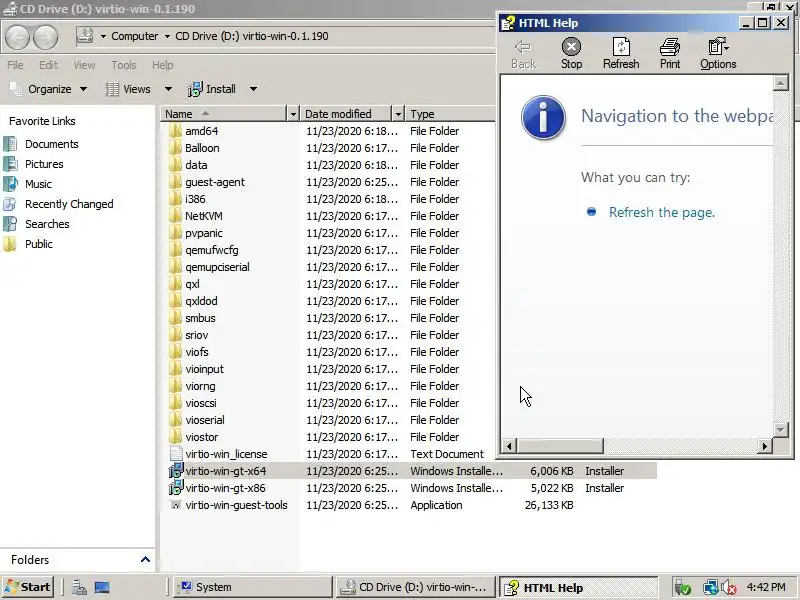
Task: Stop loading in HTML Help
Action: 571,53
